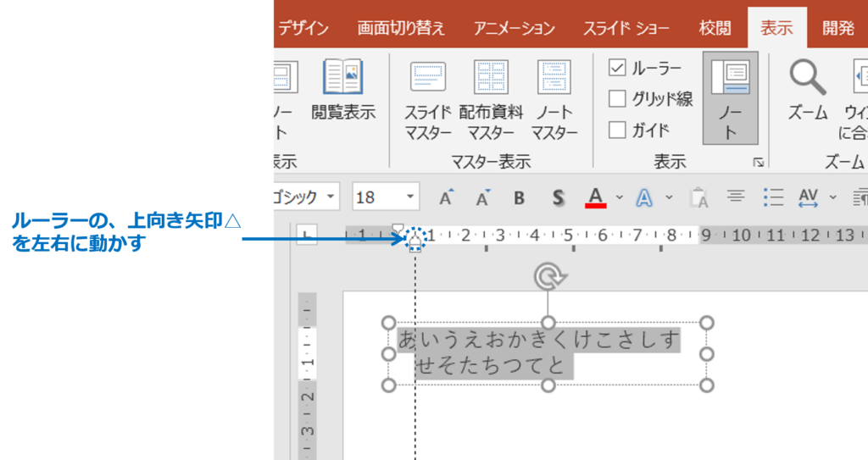Apply the red font color A button
Screen dimensions: 868x460
click(596, 197)
